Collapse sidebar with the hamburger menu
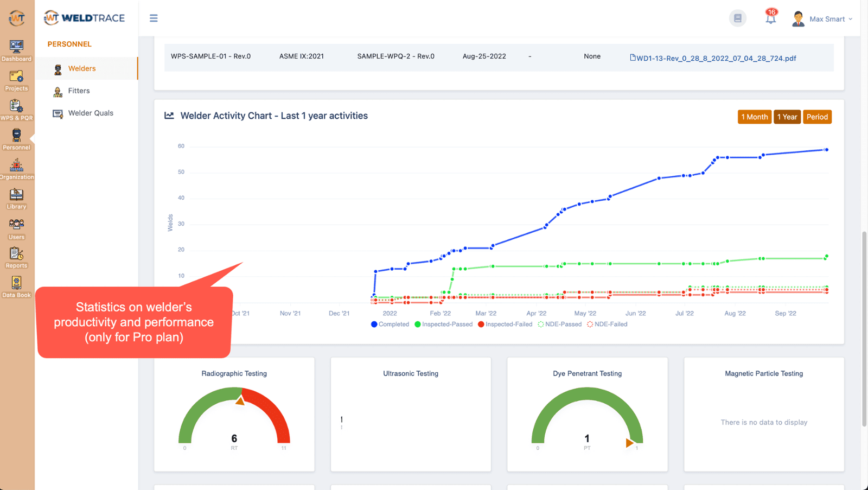The width and height of the screenshot is (868, 490). pos(154,18)
